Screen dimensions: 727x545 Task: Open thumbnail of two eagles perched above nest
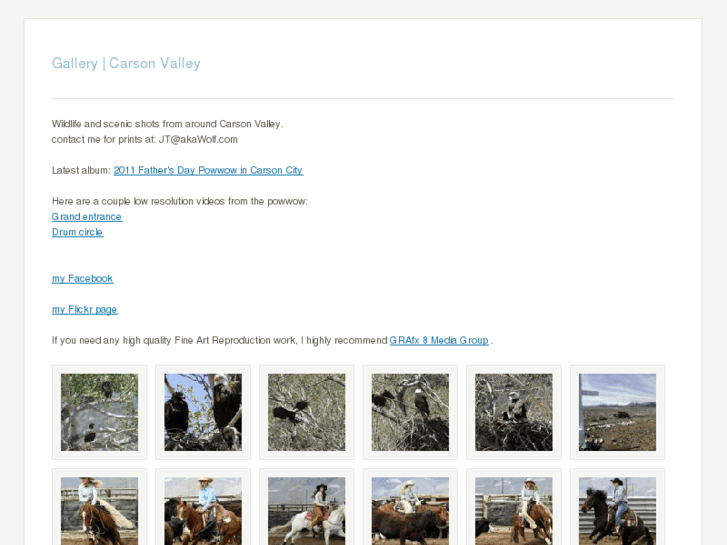[410, 412]
